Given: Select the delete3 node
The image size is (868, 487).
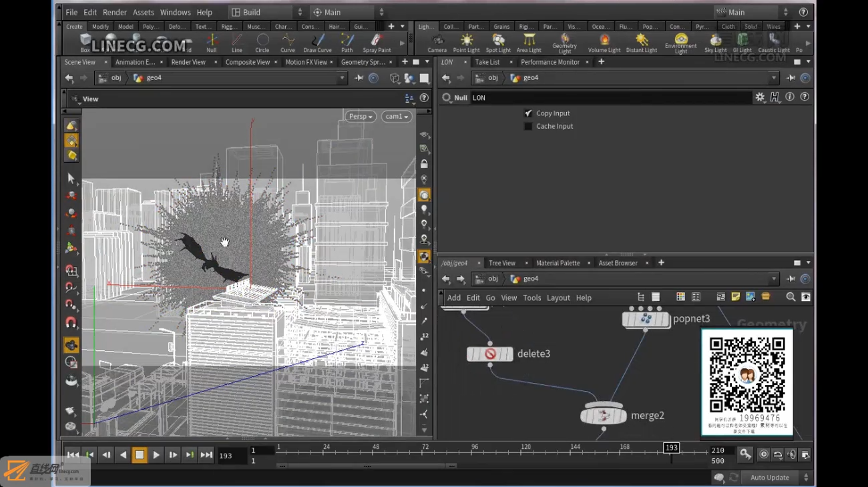Looking at the screenshot, I should coord(490,354).
